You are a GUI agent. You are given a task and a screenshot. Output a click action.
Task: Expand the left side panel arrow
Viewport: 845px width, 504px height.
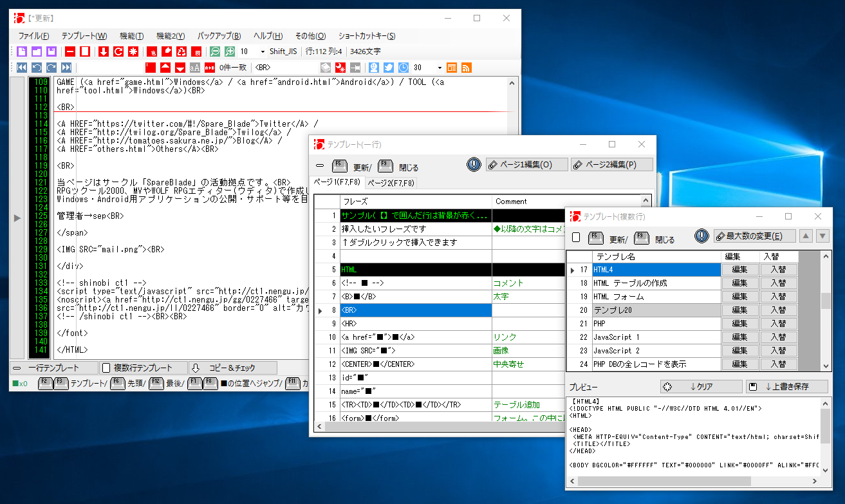[x=17, y=218]
